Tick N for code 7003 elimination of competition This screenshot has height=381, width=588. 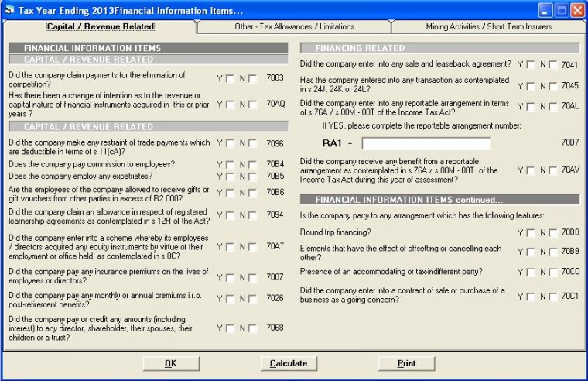point(253,78)
